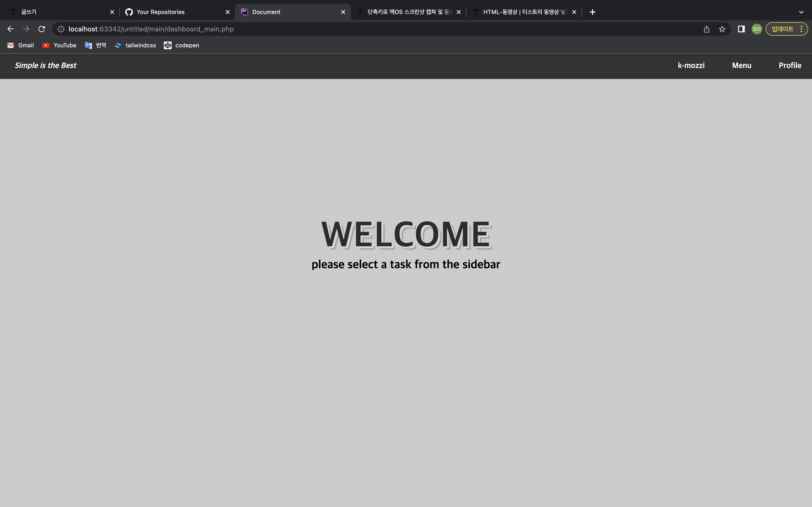
Task: Open the codepen bookmark
Action: click(181, 45)
